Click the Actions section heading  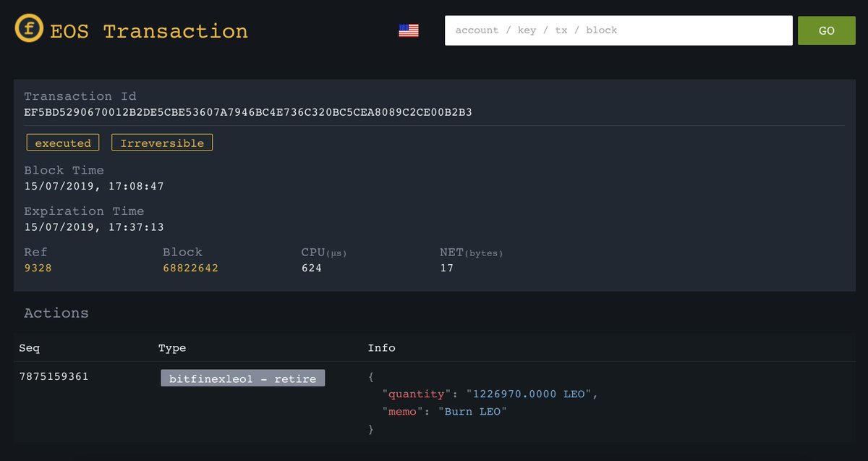tap(56, 313)
